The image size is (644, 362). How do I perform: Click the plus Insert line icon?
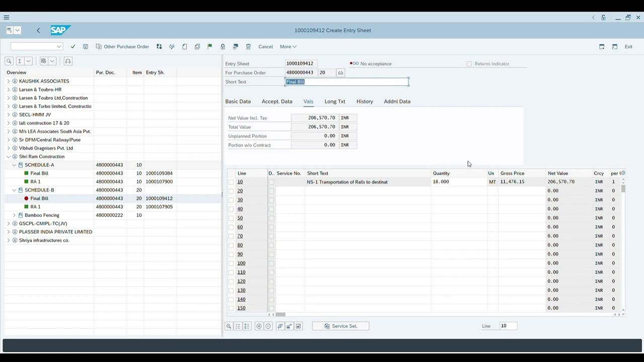click(259, 326)
